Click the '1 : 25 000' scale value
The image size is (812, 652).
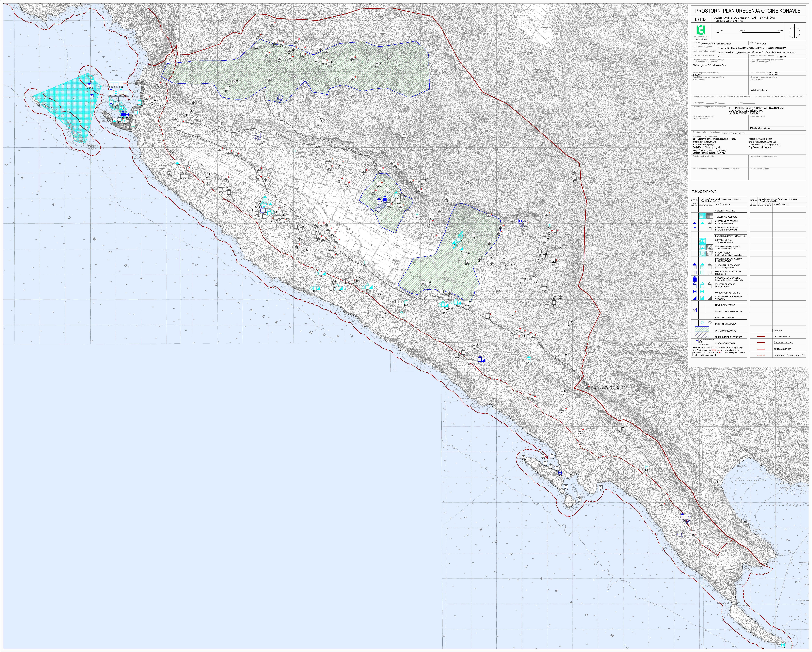[781, 57]
